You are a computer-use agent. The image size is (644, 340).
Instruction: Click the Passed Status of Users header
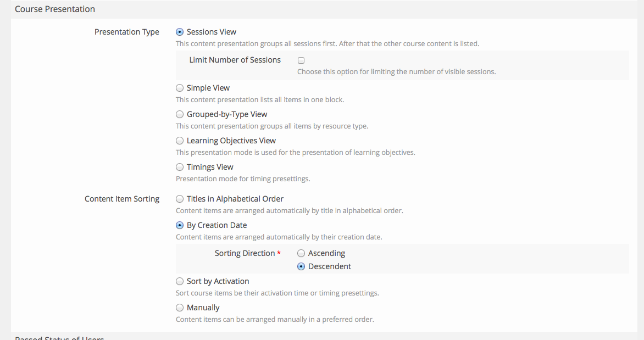(x=59, y=337)
